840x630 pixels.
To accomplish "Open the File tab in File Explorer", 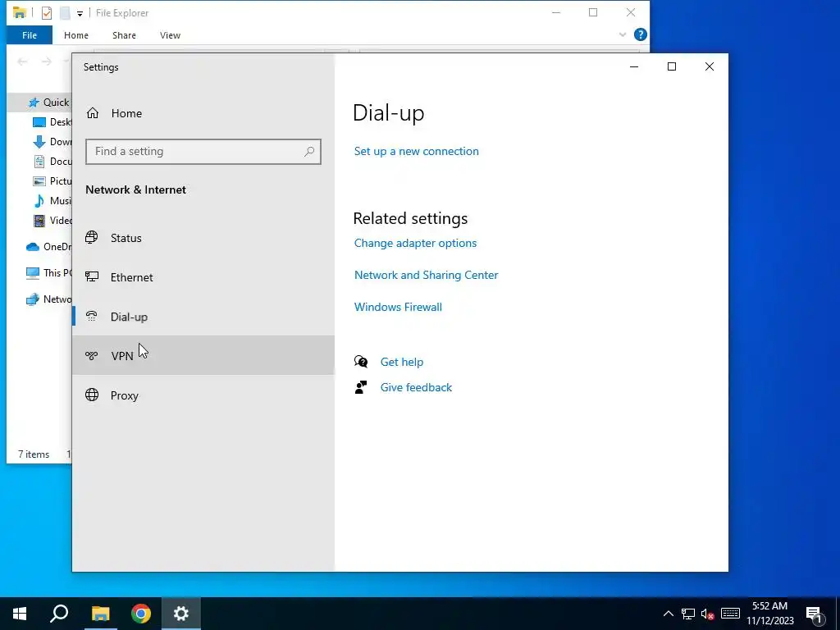I will pos(30,35).
